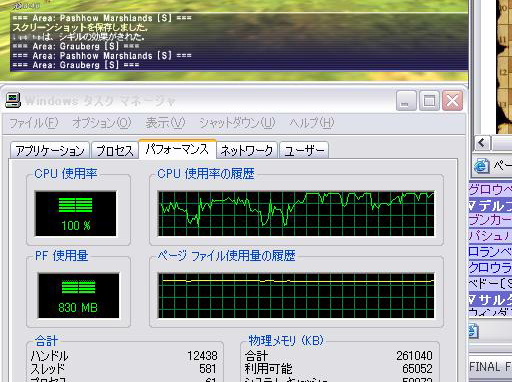
Task: Open the パシュハ link in browser list
Action: [x=490, y=236]
